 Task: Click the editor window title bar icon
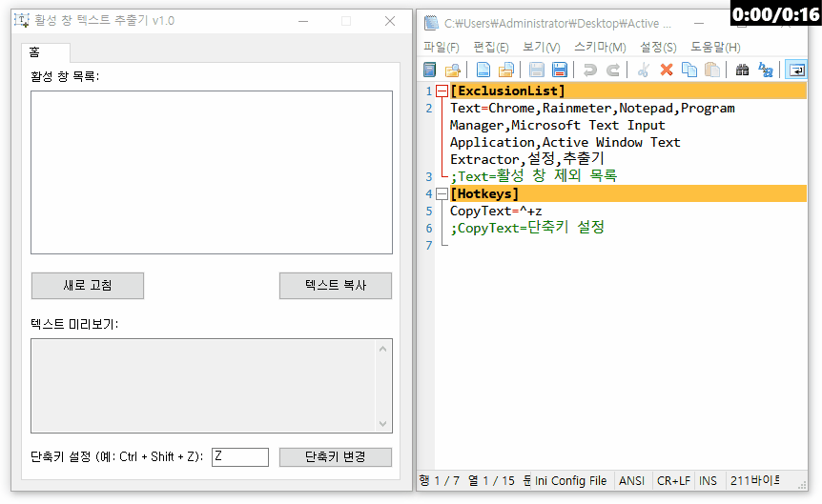[x=431, y=23]
